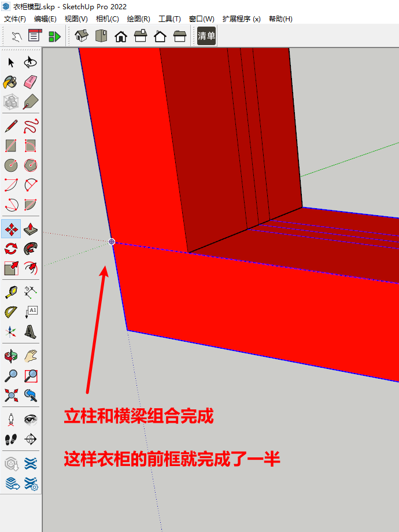Choose the Section Plane tool

coord(31,439)
